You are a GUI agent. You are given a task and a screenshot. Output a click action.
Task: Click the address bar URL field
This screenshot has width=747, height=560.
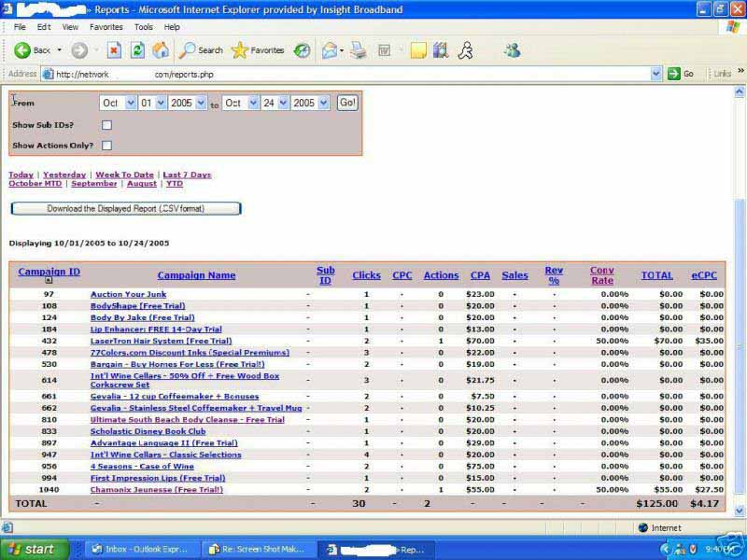[352, 74]
